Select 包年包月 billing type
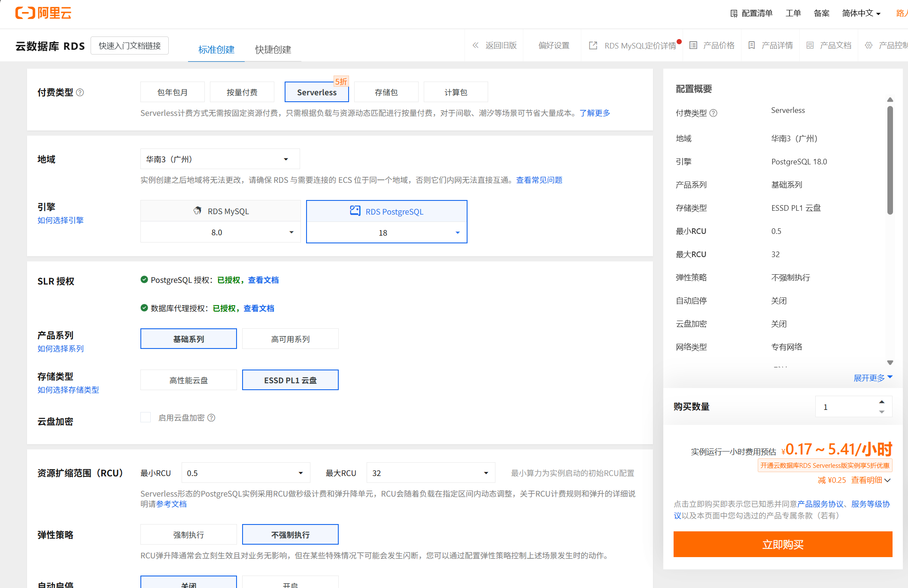The width and height of the screenshot is (908, 588). (x=173, y=92)
